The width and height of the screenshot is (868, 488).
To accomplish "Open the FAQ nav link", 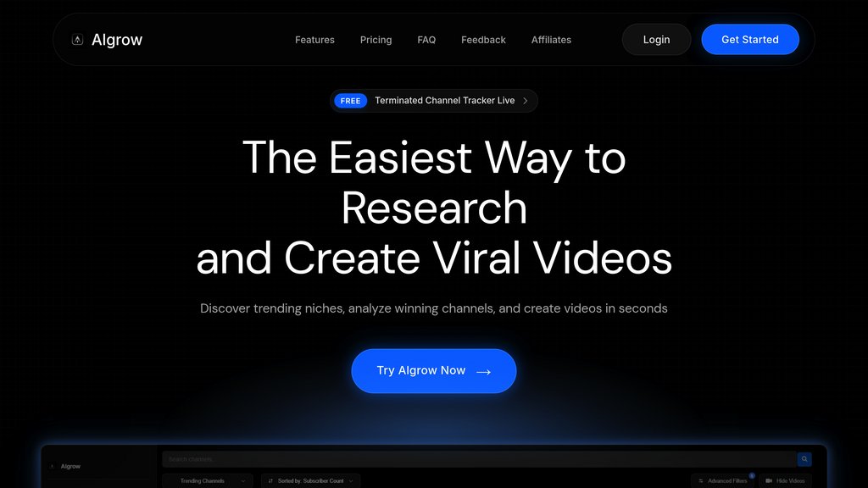I will point(426,40).
